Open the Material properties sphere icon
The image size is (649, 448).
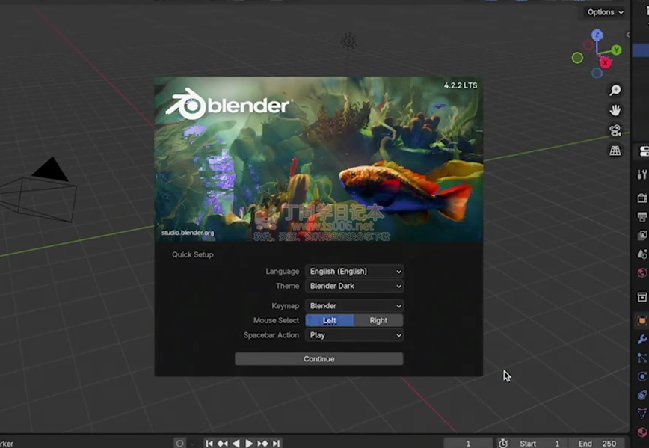pos(642,432)
